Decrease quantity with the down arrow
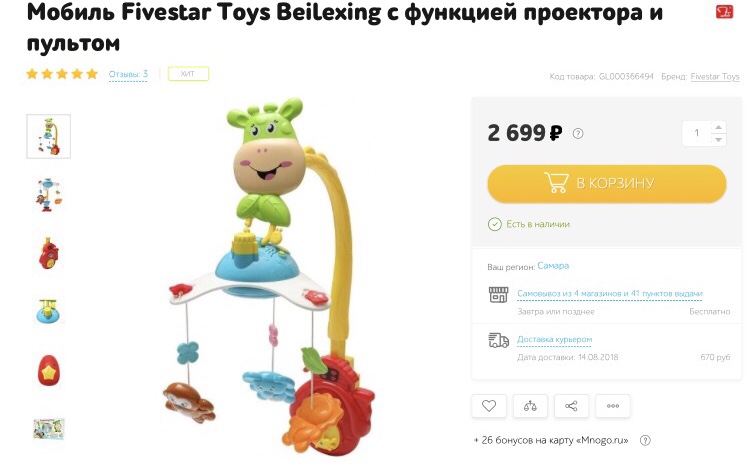Image resolution: width=750 pixels, height=473 pixels. point(718,140)
